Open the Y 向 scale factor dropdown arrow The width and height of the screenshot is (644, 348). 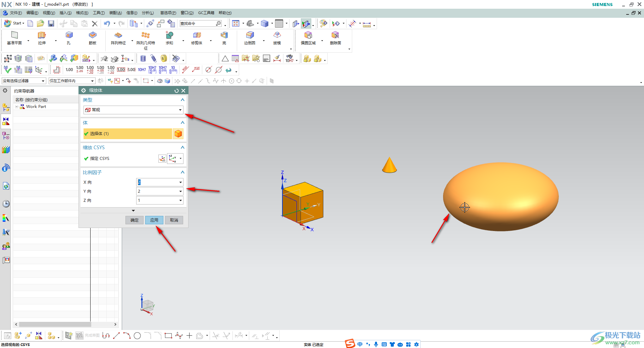pyautogui.click(x=180, y=191)
